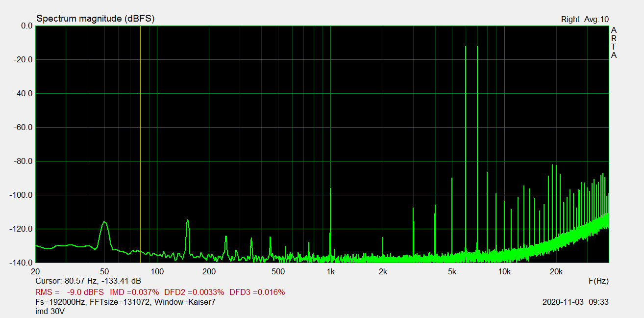Click the '-60.0' y-axis label

[24, 128]
